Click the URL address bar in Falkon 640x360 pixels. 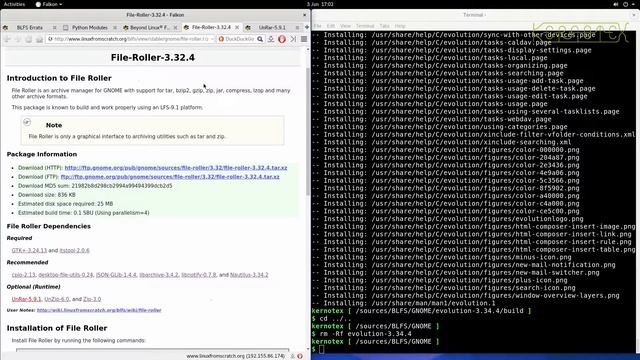click(131, 39)
